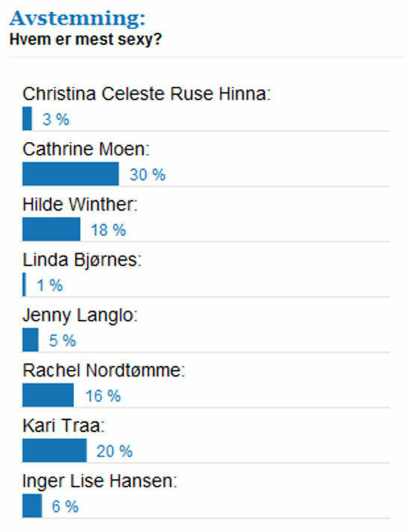Click Jenny Langlo's 5 % bar

tap(30, 340)
